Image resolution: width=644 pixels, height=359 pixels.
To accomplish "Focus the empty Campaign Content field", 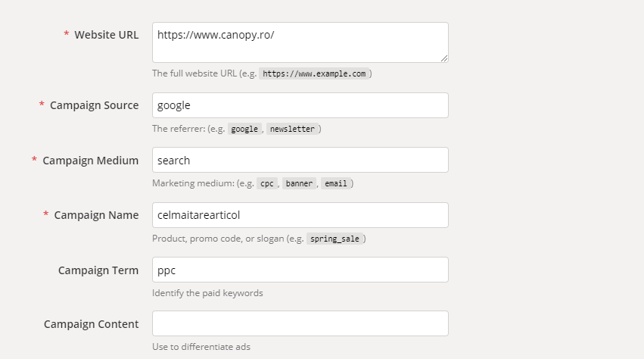I will pos(300,323).
